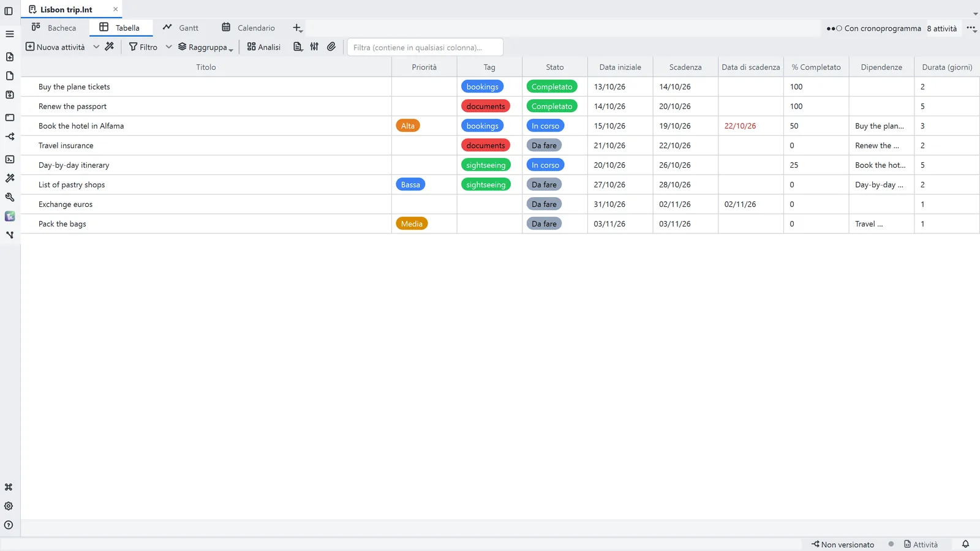This screenshot has width=980, height=551.
Task: Switch to the Calendario tab
Action: point(248,28)
